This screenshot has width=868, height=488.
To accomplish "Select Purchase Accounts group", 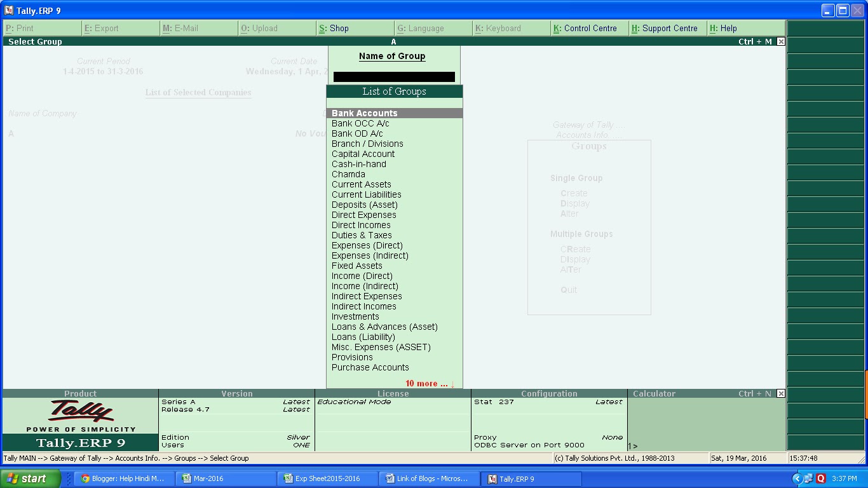I will pos(395,367).
